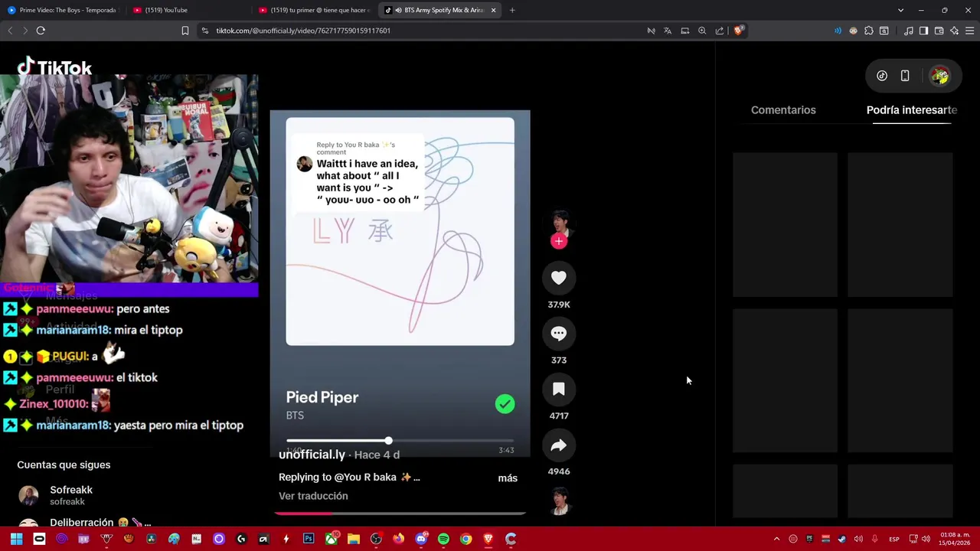This screenshot has height=551, width=980.
Task: Open Google Chrome from the taskbar
Action: pos(465,539)
